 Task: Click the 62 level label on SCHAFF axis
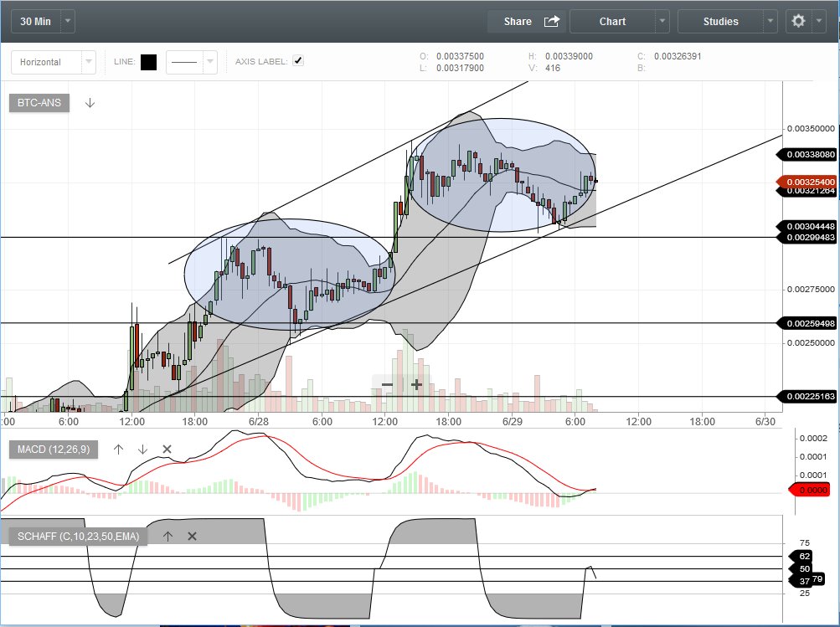pyautogui.click(x=801, y=557)
